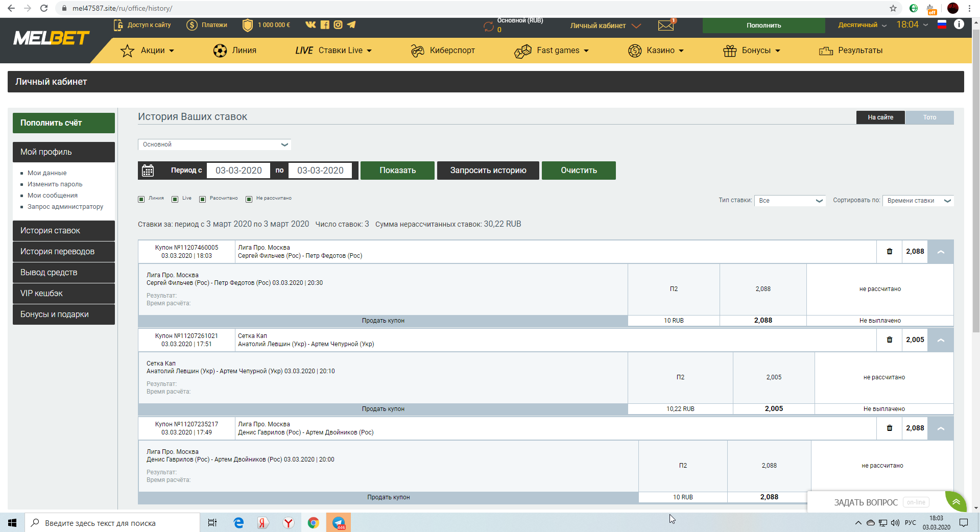Click the VK social network icon
The height and width of the screenshot is (532, 980).
coord(310,25)
